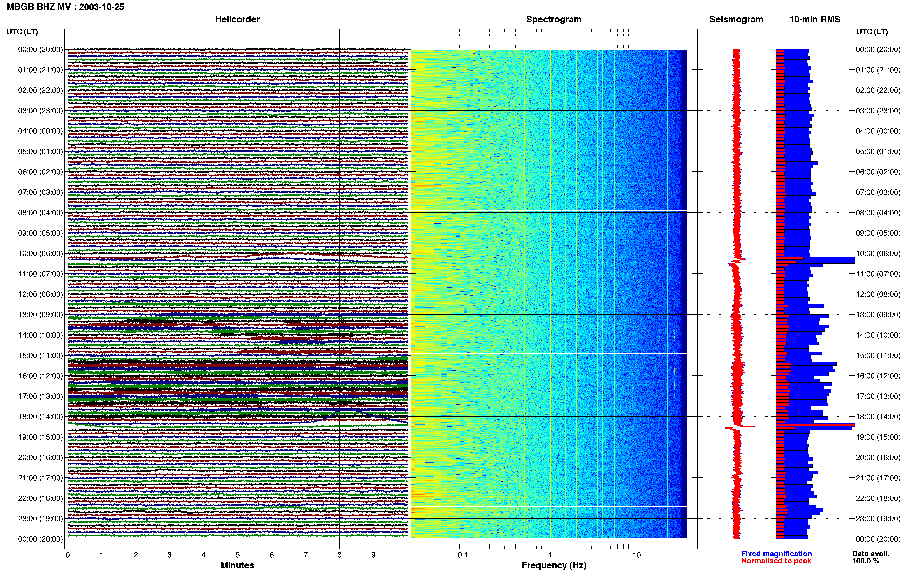Click the 'Frequency (Hz)' x-axis label
This screenshot has width=924, height=578.
(554, 565)
